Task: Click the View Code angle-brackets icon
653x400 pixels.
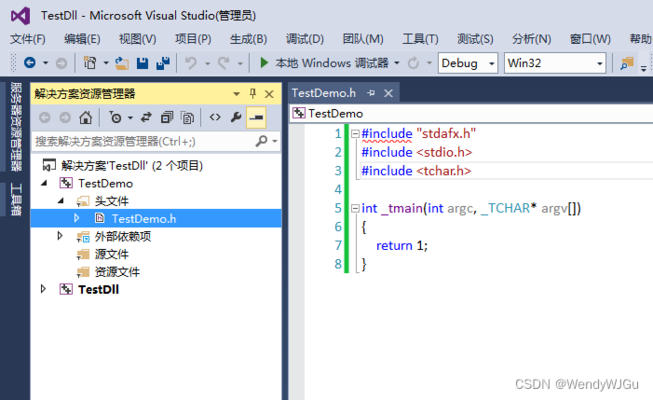Action: tap(214, 117)
